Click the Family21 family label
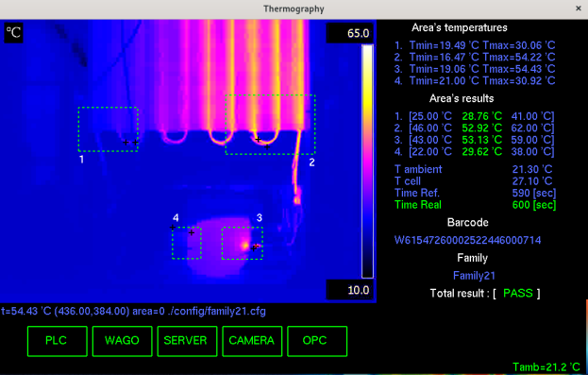The image size is (588, 375). pyautogui.click(x=474, y=276)
